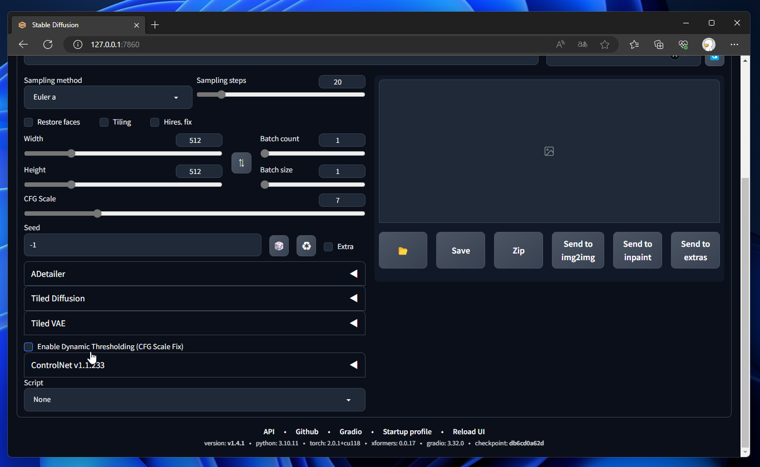The width and height of the screenshot is (760, 467).
Task: Open the favorites list icon
Action: [x=634, y=45]
